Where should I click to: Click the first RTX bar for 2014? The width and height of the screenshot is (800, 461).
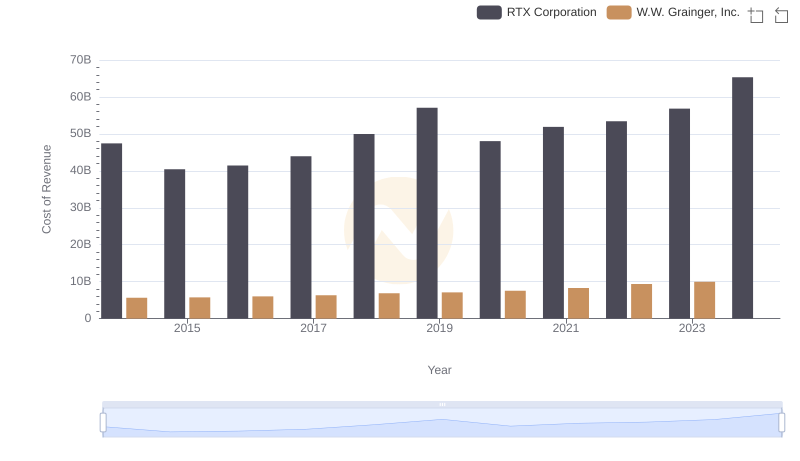(112, 231)
